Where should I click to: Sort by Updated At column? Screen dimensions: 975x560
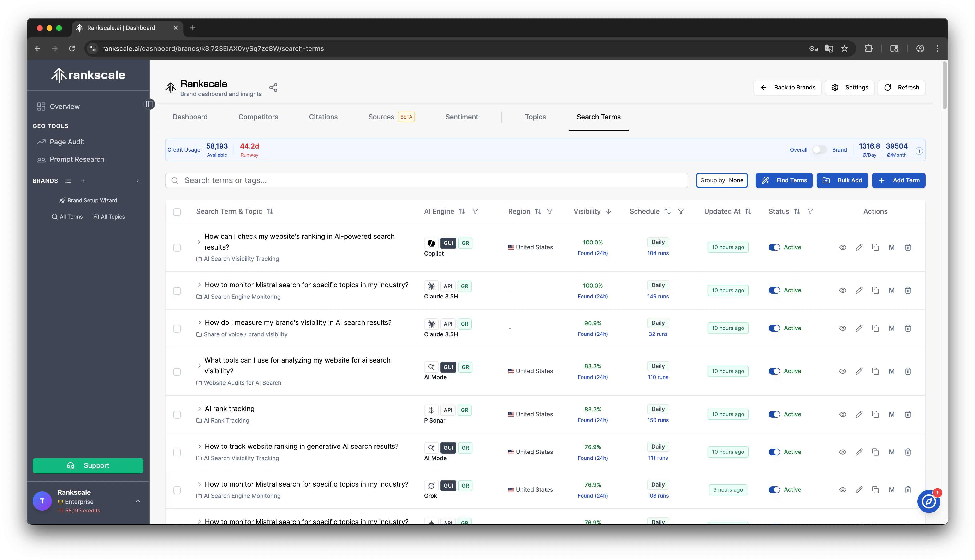pyautogui.click(x=748, y=212)
